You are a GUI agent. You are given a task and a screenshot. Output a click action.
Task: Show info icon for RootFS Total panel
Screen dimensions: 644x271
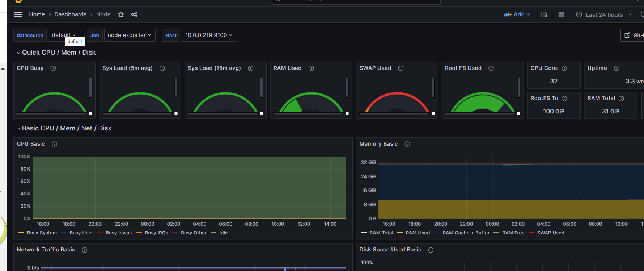click(x=564, y=99)
